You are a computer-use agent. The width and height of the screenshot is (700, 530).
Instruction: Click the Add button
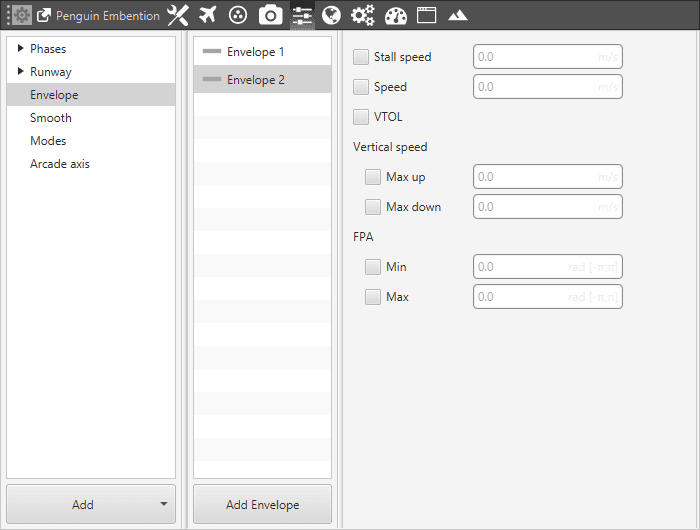coord(91,504)
